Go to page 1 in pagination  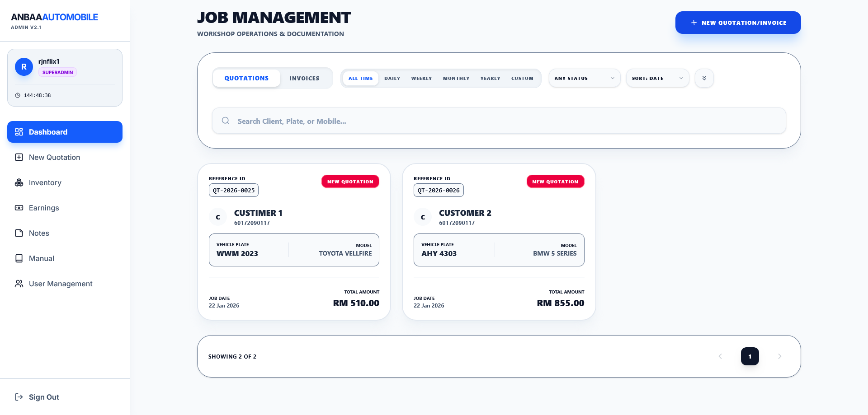(750, 356)
